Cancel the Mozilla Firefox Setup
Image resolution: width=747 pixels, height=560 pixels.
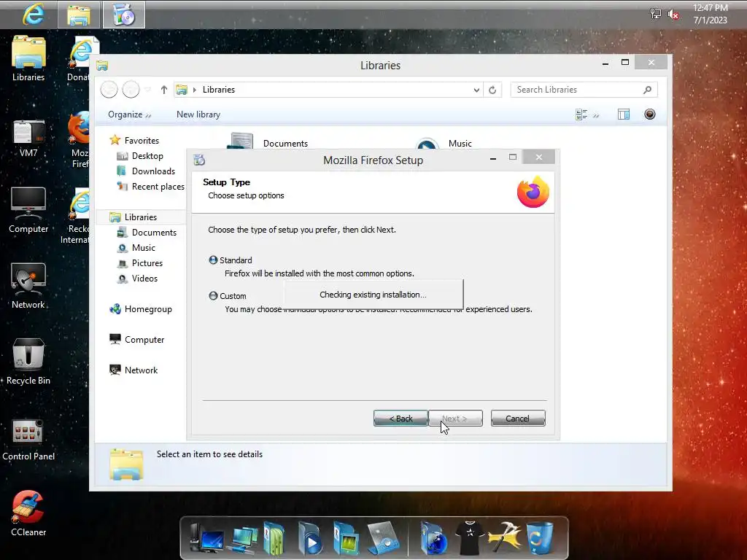pos(518,418)
